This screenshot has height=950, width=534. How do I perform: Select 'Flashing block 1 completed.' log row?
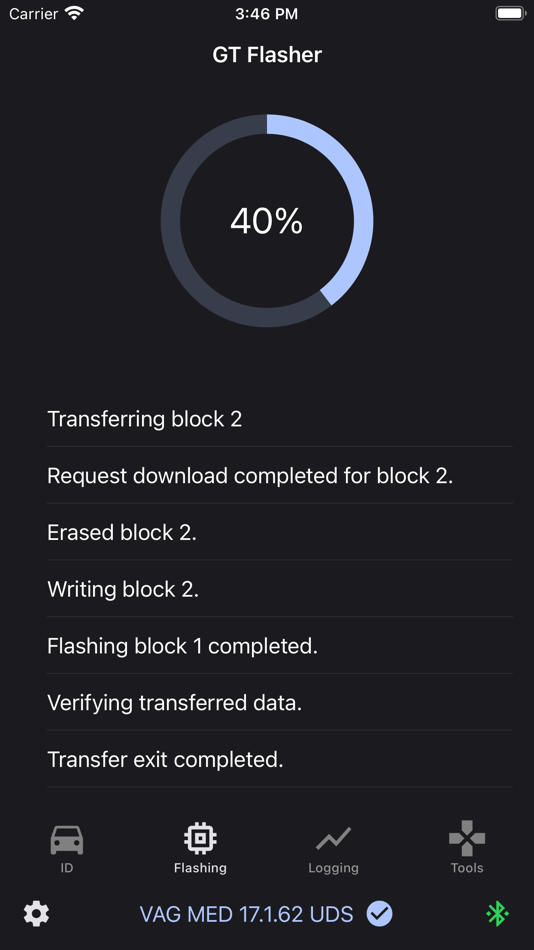(x=279, y=646)
